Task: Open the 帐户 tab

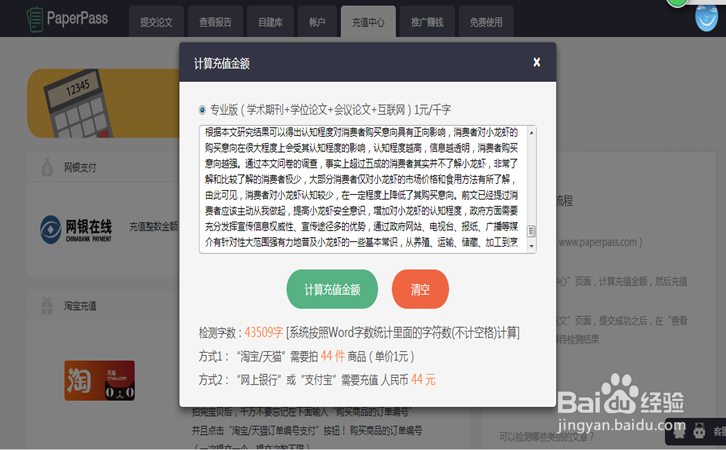Action: [x=317, y=22]
